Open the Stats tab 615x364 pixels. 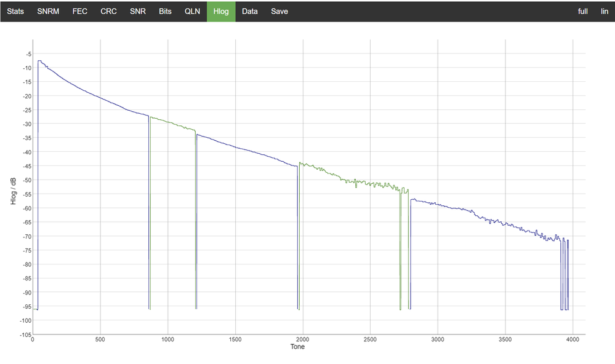pyautogui.click(x=15, y=11)
